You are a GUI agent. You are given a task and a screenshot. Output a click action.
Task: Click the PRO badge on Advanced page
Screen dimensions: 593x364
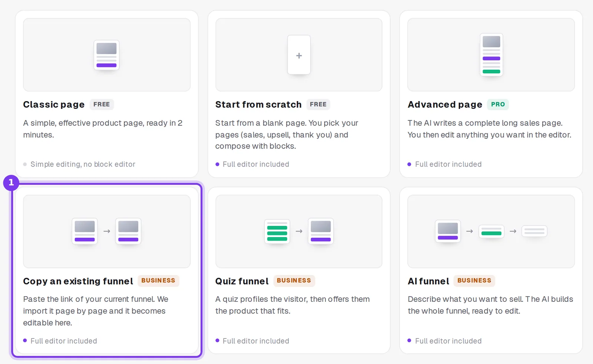[498, 104]
